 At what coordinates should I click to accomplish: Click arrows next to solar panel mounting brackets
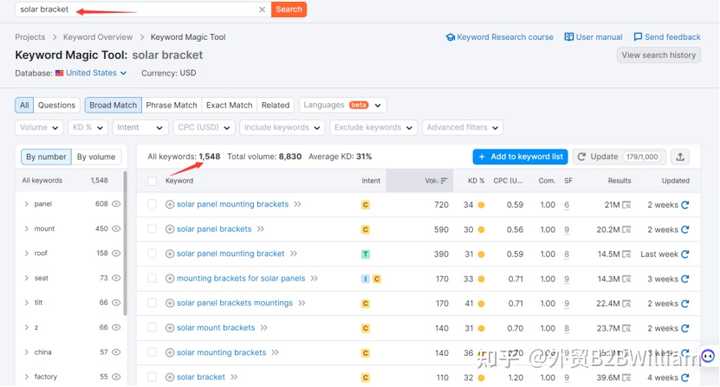coord(298,204)
